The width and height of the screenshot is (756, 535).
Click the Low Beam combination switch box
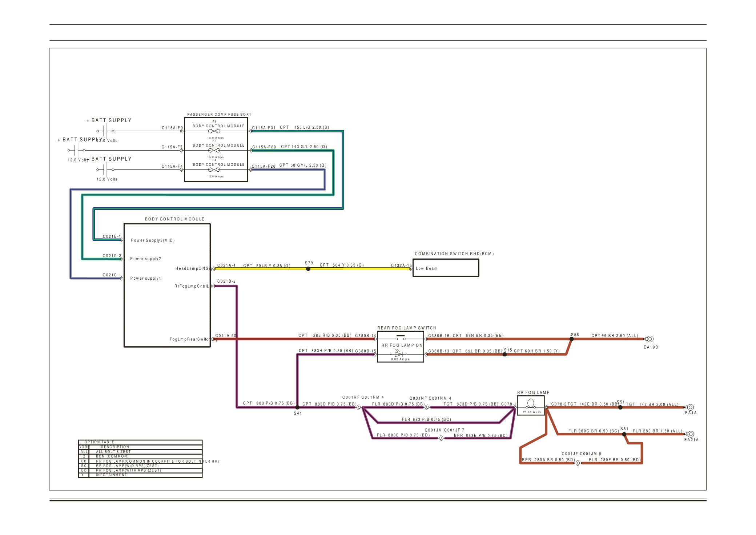pos(446,268)
